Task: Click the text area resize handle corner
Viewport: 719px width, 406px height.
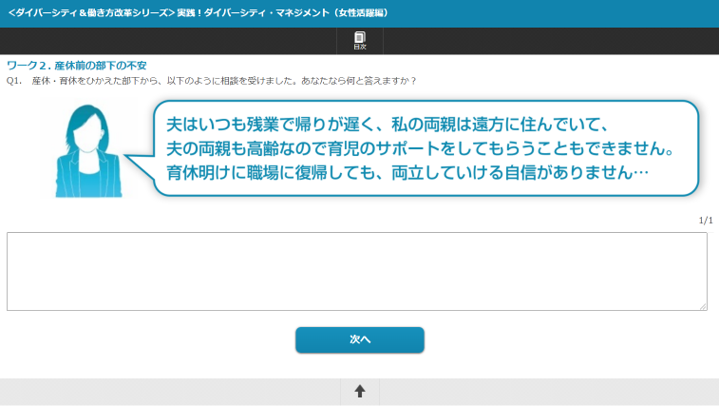Action: [x=703, y=307]
